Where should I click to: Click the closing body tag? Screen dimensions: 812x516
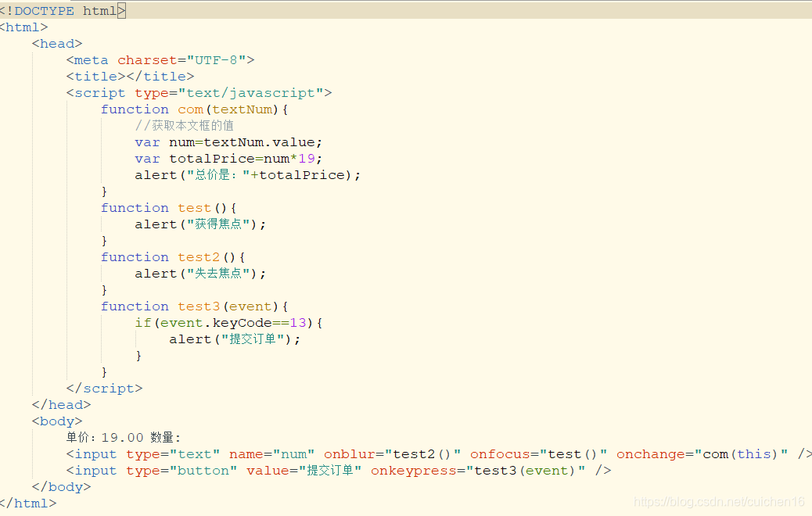[x=62, y=487]
